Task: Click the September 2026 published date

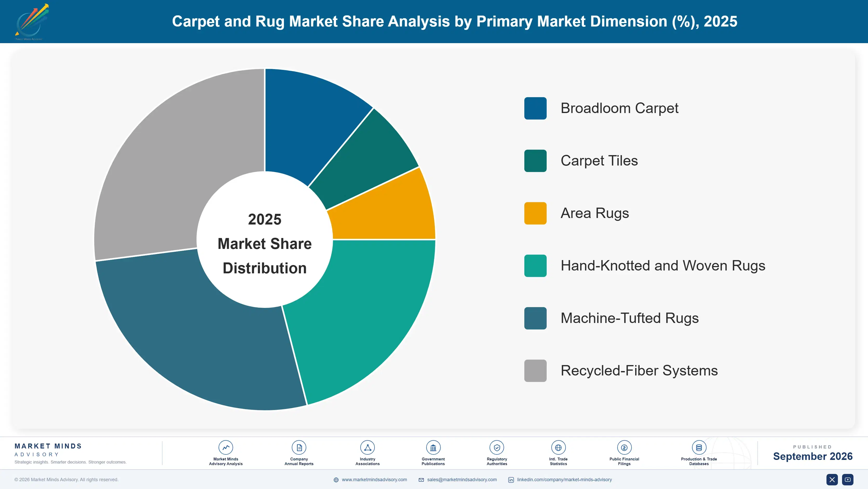Action: pos(813,456)
